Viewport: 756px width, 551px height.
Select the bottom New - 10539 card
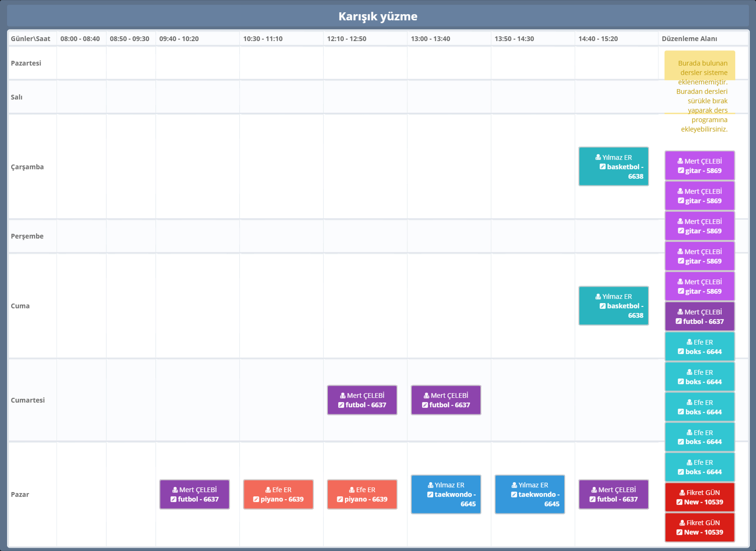click(699, 527)
